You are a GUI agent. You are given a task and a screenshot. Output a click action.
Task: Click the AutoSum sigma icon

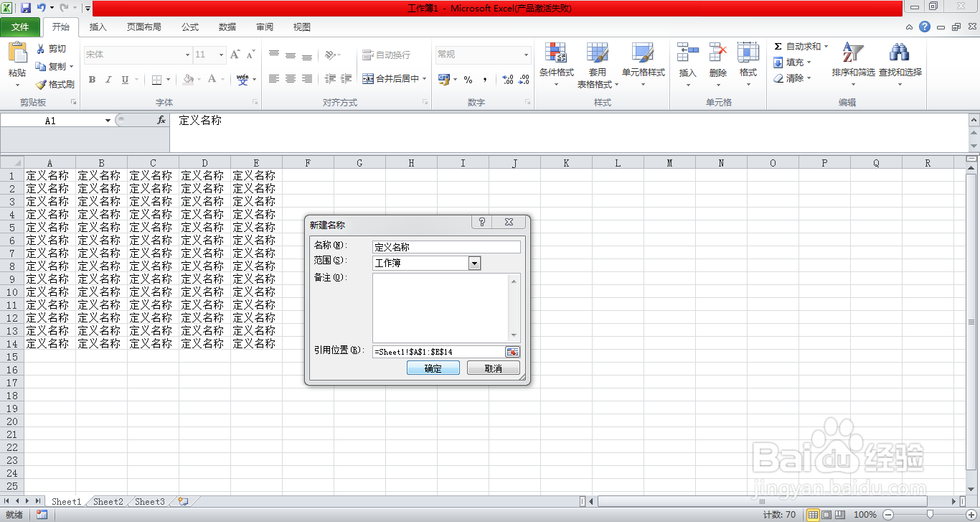pos(778,46)
